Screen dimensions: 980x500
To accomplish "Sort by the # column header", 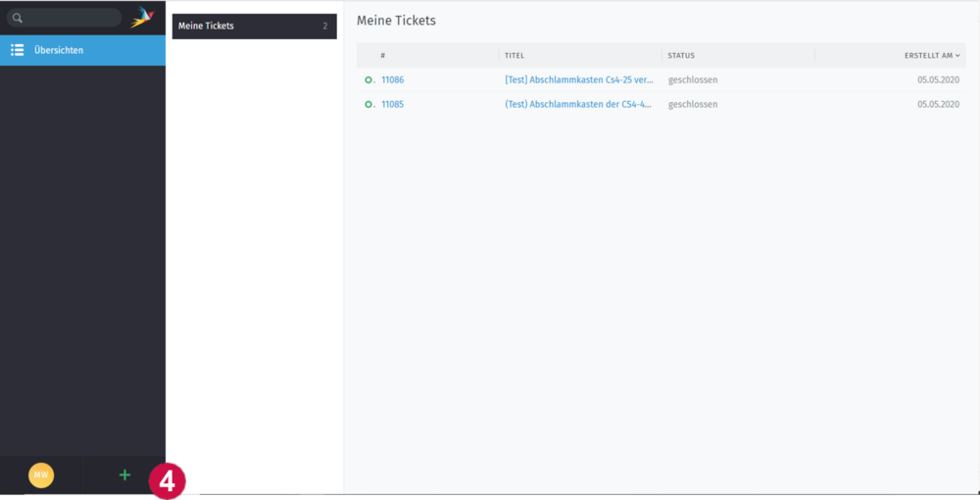I will (x=383, y=56).
